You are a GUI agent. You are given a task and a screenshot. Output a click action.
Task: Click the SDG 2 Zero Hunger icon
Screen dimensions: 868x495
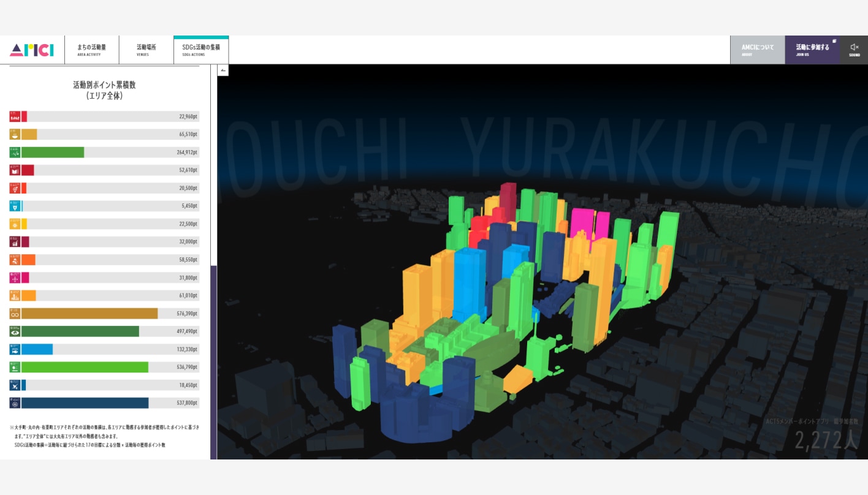[15, 134]
